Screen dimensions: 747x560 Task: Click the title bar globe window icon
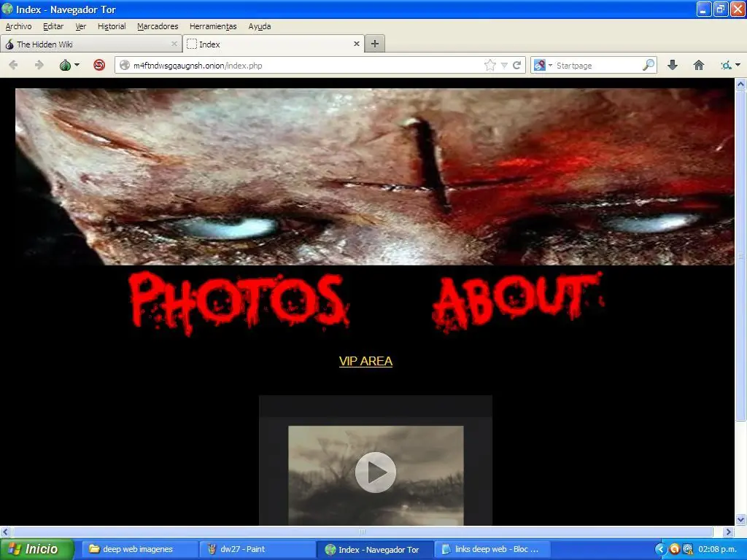coord(7,9)
